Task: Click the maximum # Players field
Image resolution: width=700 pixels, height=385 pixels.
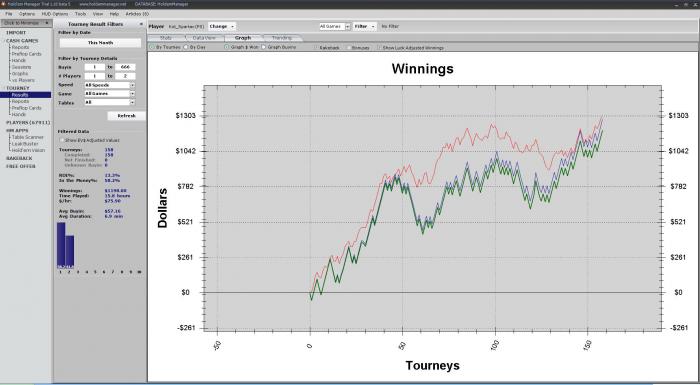Action: pyautogui.click(x=125, y=76)
